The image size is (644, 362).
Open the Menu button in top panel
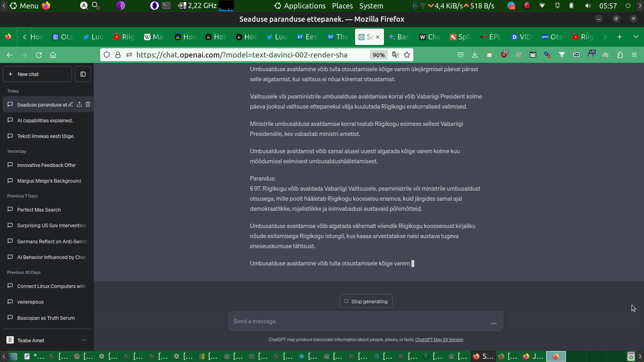click(x=24, y=6)
